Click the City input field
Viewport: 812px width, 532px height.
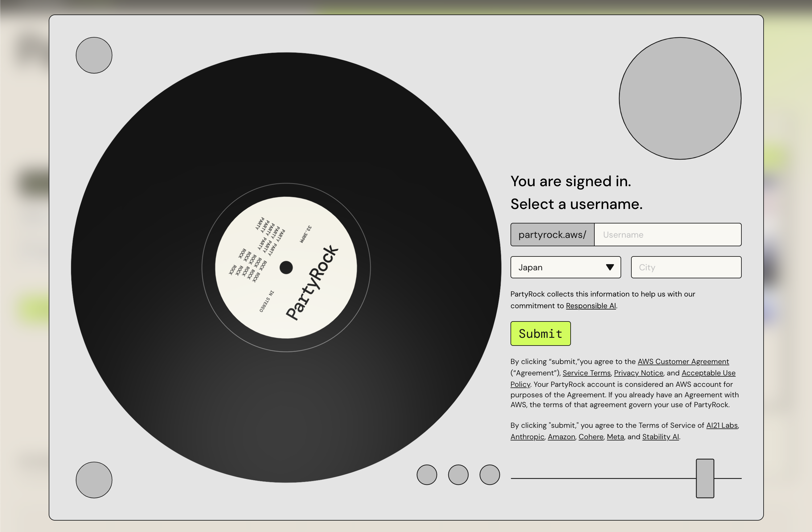(x=686, y=267)
